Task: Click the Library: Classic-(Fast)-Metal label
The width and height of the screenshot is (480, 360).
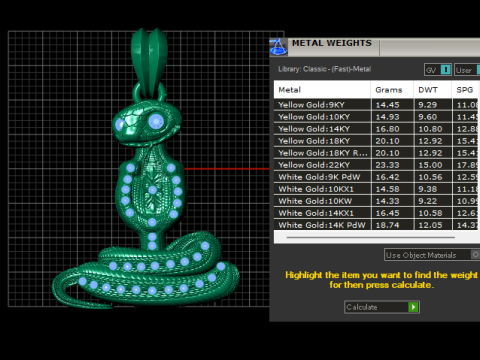Action: click(x=325, y=69)
